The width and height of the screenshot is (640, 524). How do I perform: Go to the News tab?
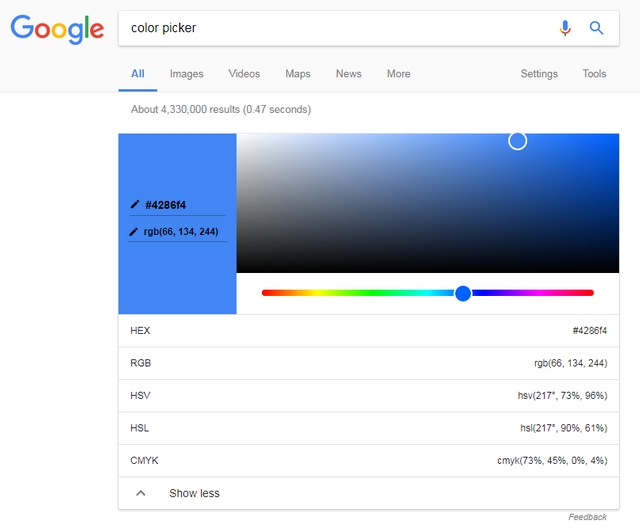coord(349,74)
